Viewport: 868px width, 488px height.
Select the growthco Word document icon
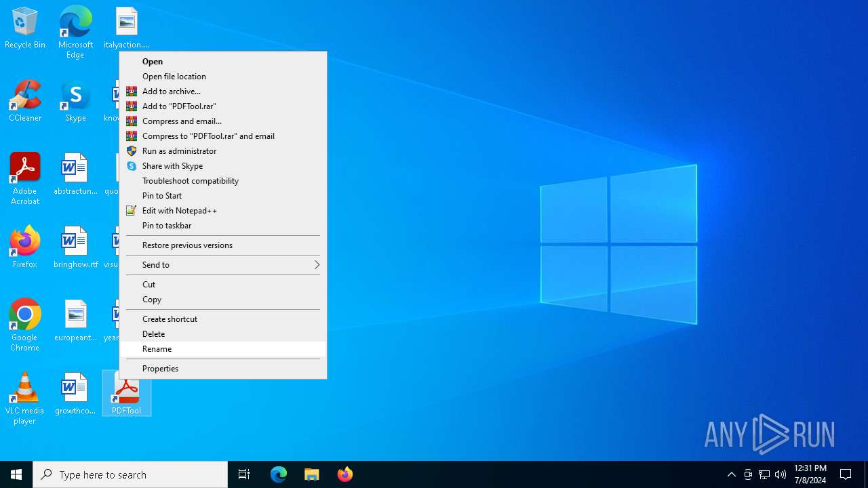[75, 394]
